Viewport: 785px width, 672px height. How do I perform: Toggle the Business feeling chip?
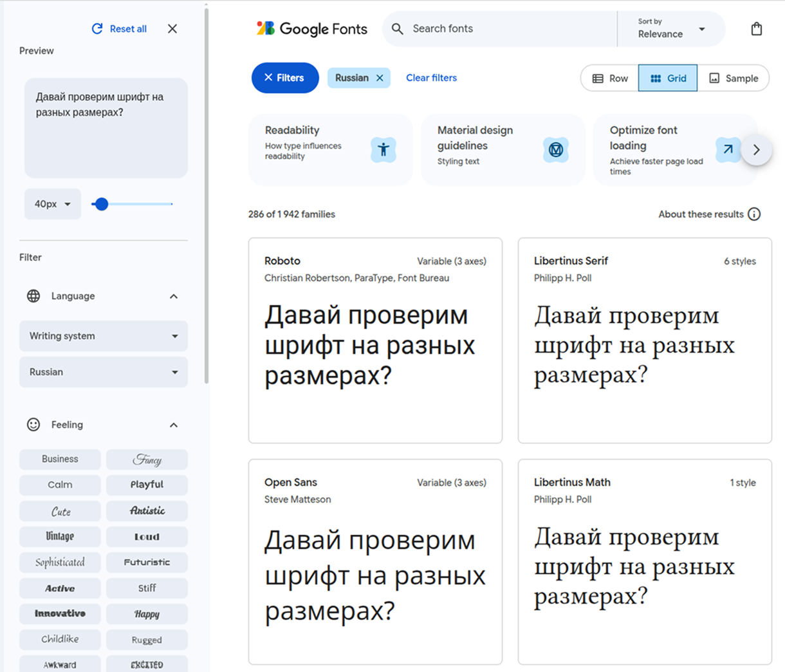click(60, 459)
